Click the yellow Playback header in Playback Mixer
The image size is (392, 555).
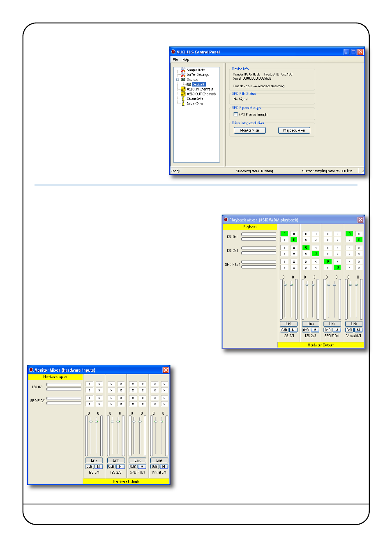click(250, 227)
